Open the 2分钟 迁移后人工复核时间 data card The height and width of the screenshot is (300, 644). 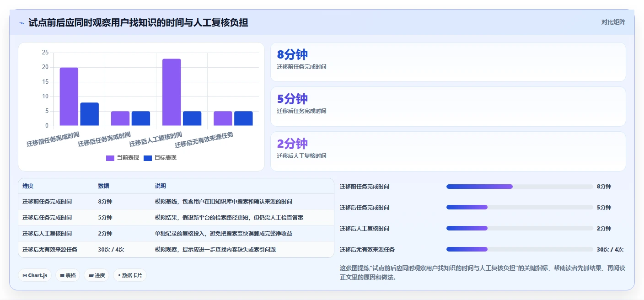click(448, 151)
